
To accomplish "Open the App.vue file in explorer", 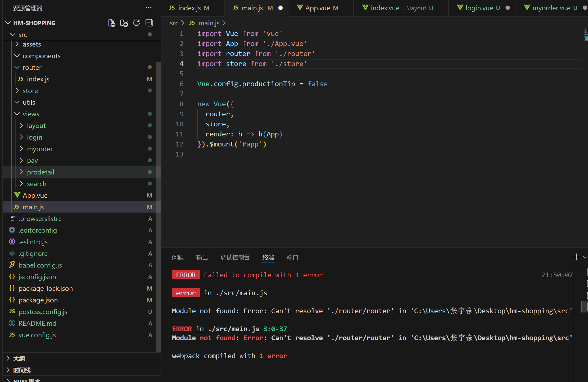I will click(35, 195).
